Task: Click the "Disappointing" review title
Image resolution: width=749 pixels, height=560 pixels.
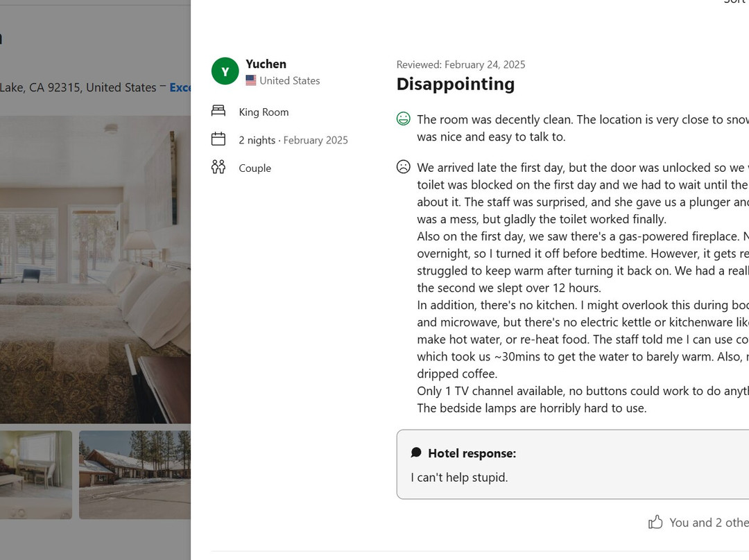Action: [x=455, y=85]
